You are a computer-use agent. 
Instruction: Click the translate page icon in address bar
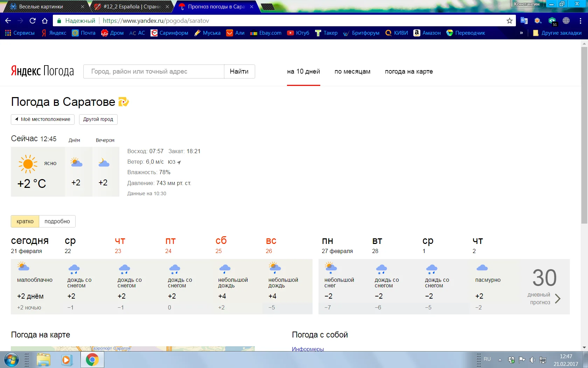[x=524, y=21]
